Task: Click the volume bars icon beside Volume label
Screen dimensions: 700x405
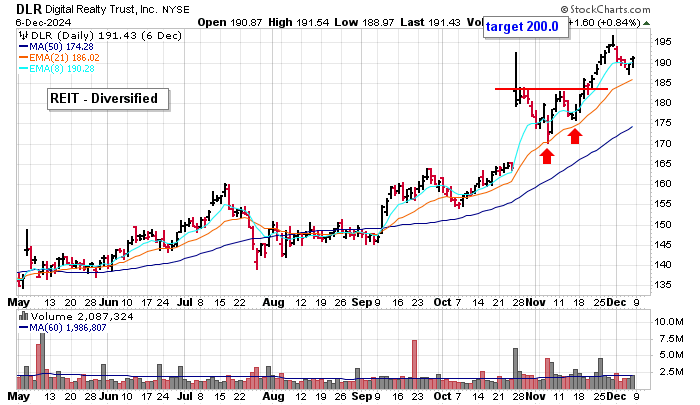Action: tap(23, 317)
